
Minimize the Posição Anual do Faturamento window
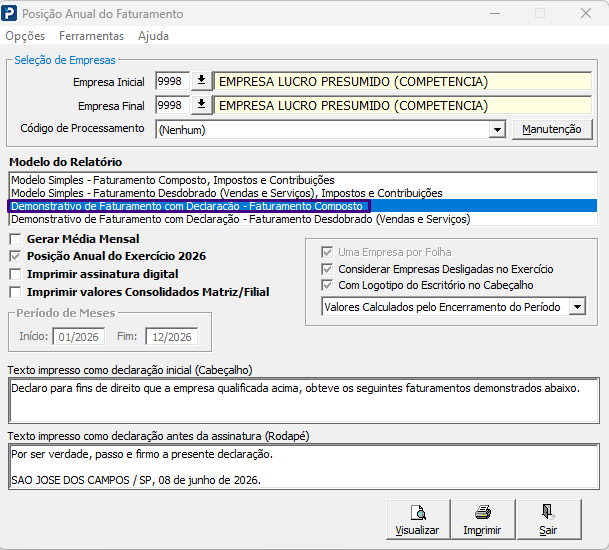point(495,13)
